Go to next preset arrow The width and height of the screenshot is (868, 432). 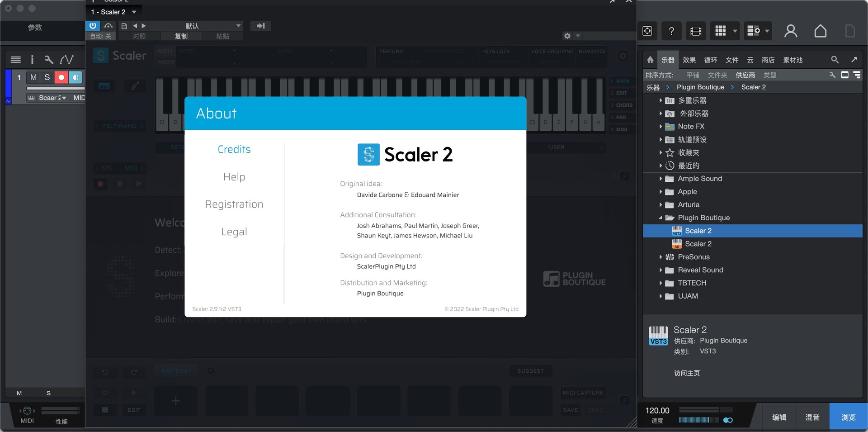(144, 26)
